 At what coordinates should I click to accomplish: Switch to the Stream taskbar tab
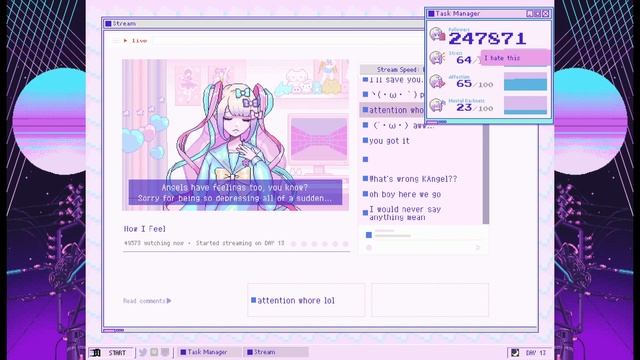[x=276, y=352]
